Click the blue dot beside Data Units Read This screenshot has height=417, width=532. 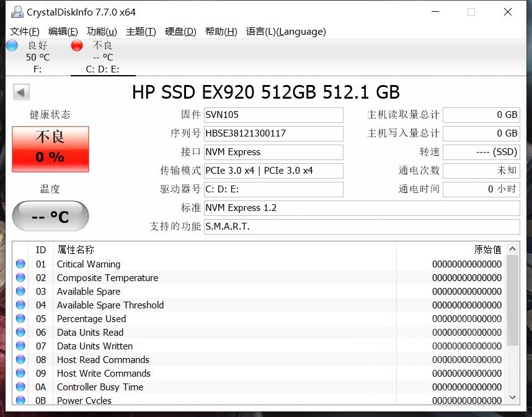[20, 332]
